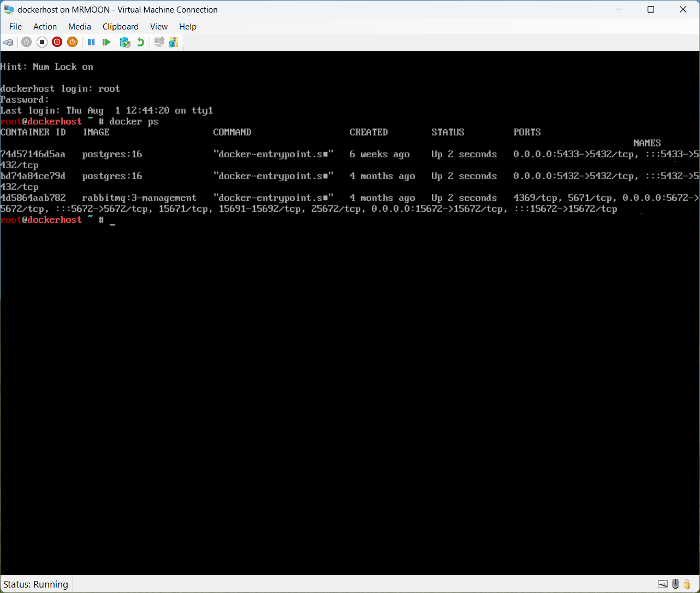Viewport: 700px width, 593px height.
Task: Open the File menu
Action: coord(15,26)
